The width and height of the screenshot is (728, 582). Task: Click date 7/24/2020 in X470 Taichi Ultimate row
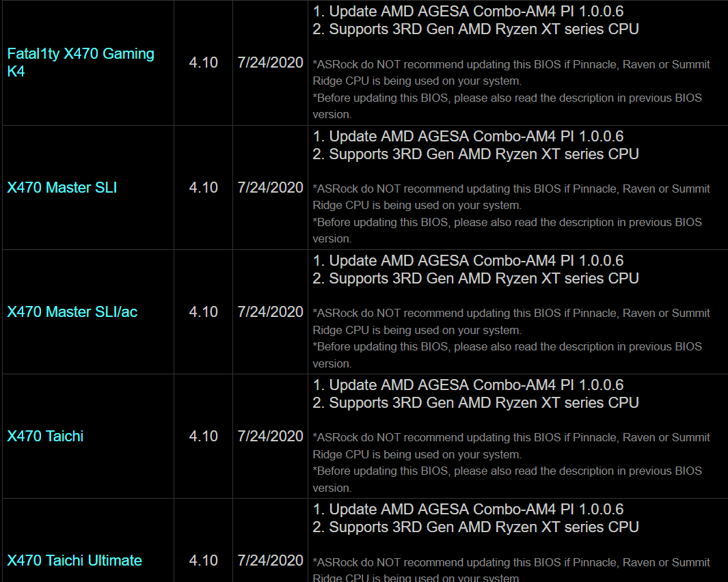pyautogui.click(x=270, y=561)
